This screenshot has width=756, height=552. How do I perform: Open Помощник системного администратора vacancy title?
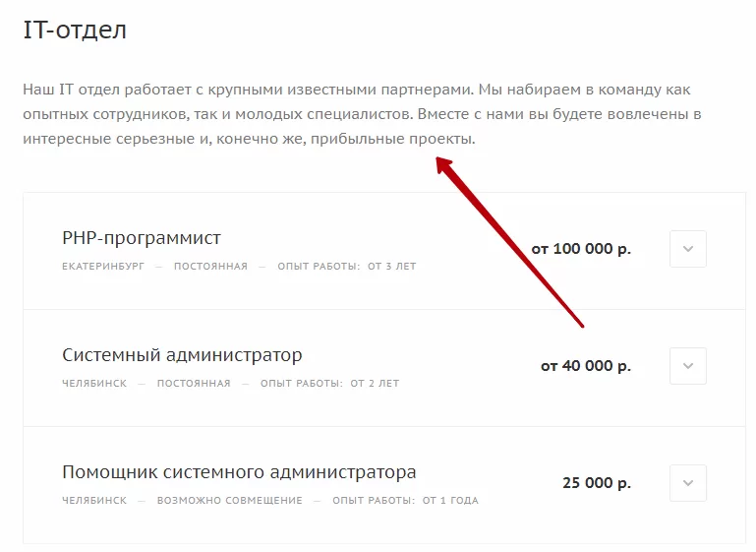tap(239, 472)
